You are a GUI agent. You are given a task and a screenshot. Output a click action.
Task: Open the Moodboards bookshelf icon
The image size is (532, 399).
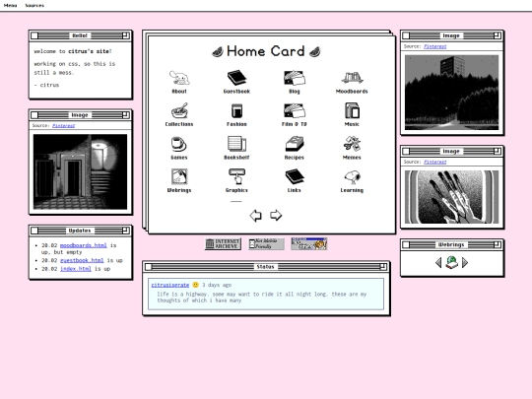[x=352, y=78]
